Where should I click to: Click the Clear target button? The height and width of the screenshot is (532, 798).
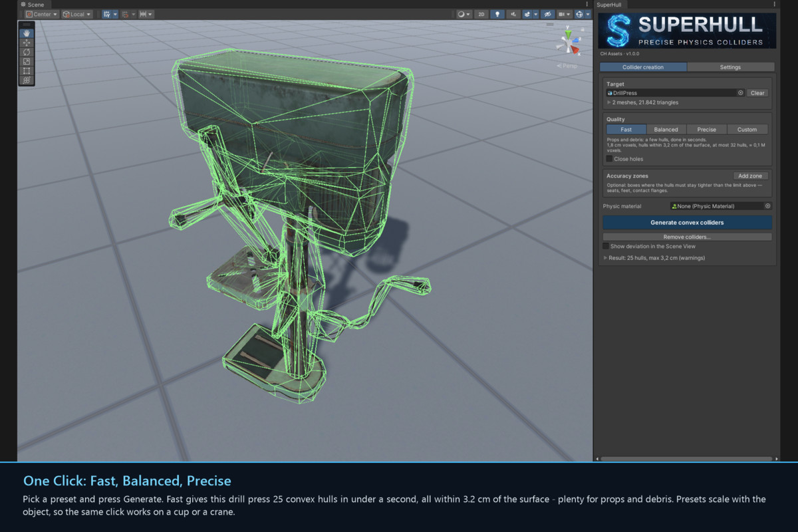pos(757,93)
